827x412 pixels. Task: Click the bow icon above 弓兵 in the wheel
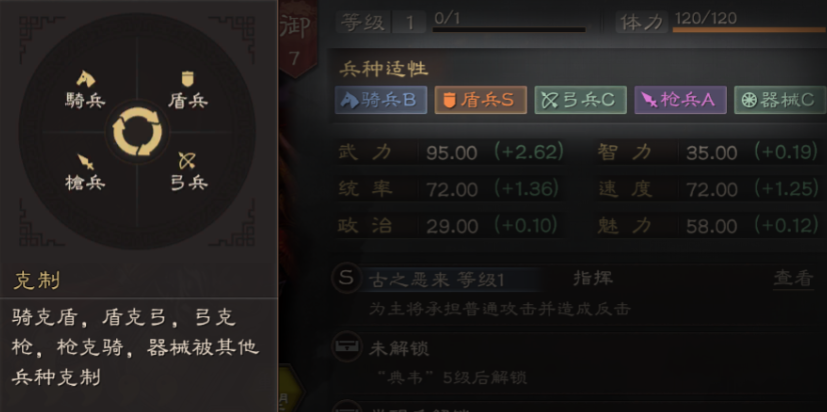[x=187, y=160]
